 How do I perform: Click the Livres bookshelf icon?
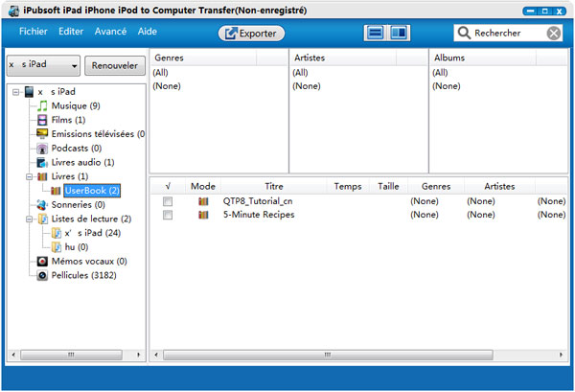point(42,176)
